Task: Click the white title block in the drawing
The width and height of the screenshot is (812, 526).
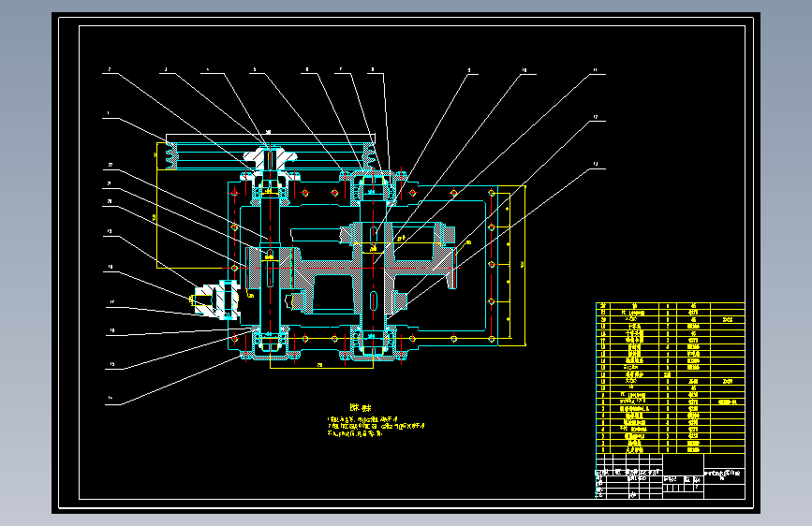Action: point(670,476)
